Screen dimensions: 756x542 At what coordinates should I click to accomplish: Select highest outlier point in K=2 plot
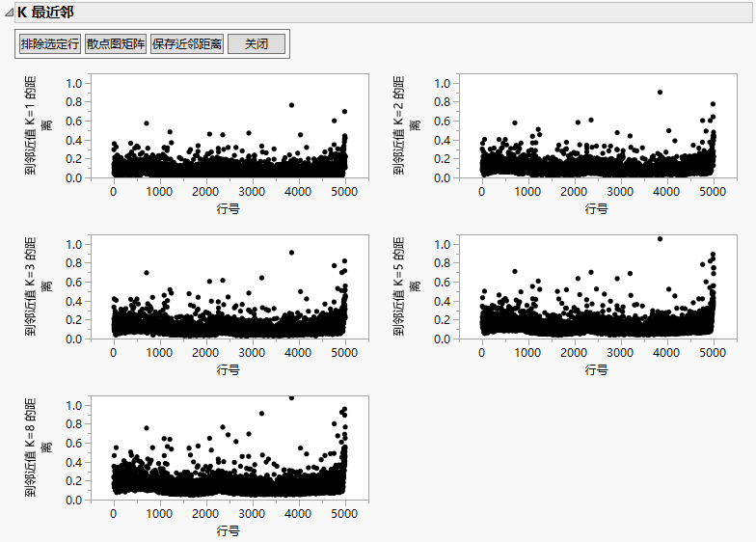[660, 93]
